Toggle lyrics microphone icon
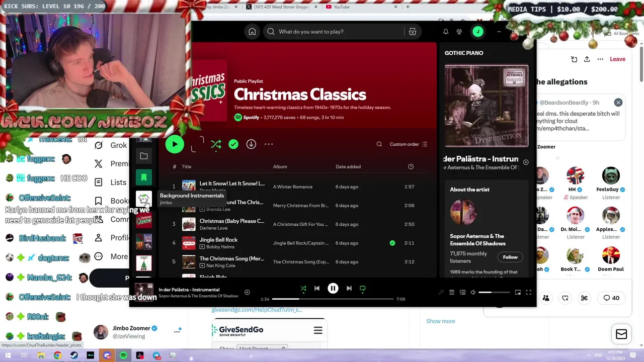The image size is (644, 362). point(441,292)
